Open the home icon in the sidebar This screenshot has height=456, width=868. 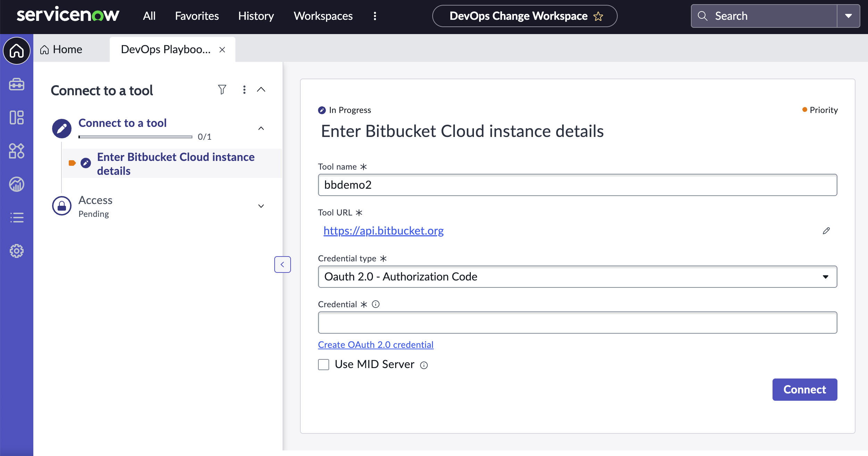pyautogui.click(x=17, y=51)
